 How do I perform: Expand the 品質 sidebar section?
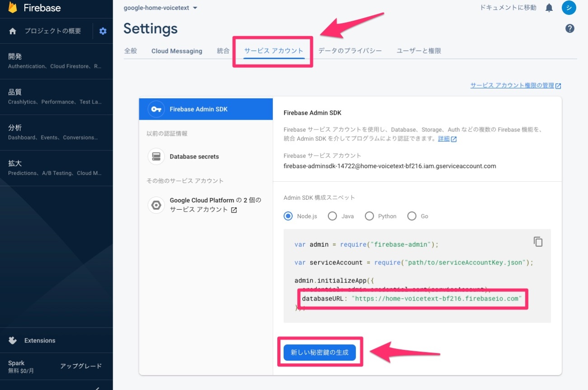pos(56,97)
